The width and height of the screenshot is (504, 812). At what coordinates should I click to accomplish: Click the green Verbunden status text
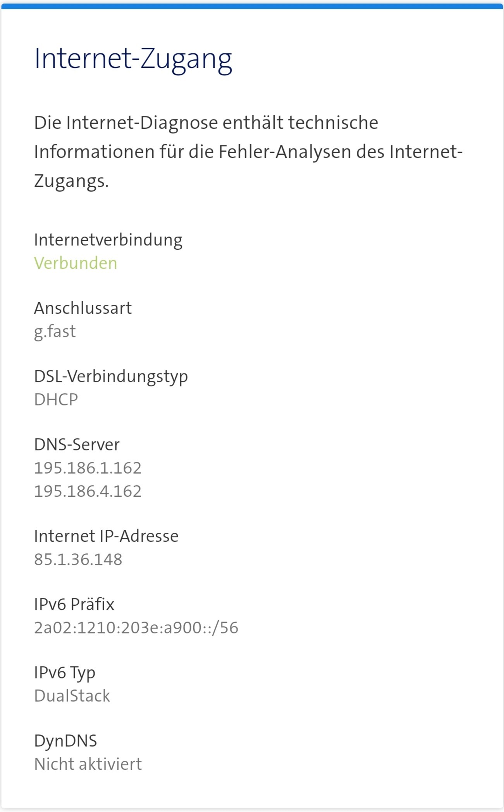click(76, 263)
